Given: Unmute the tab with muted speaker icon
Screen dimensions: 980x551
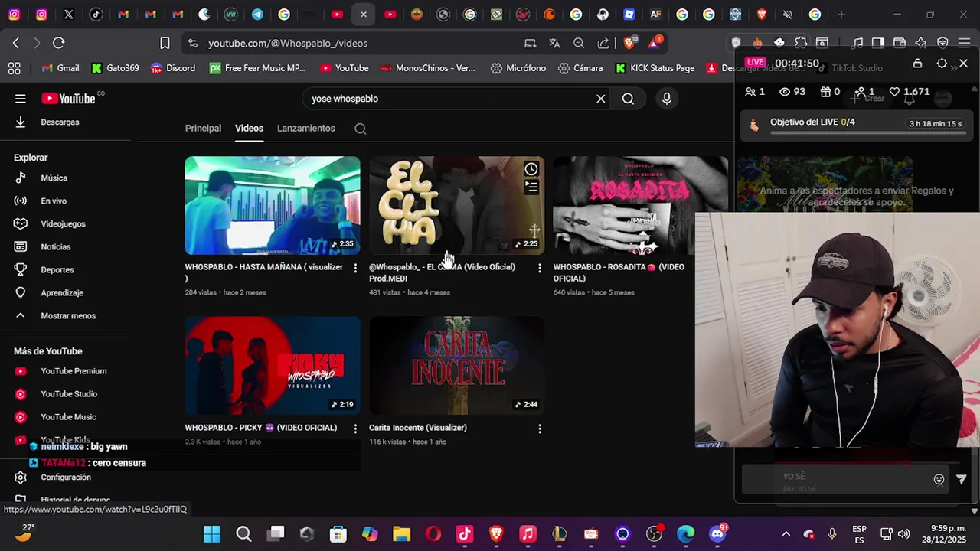Looking at the screenshot, I should (788, 14).
